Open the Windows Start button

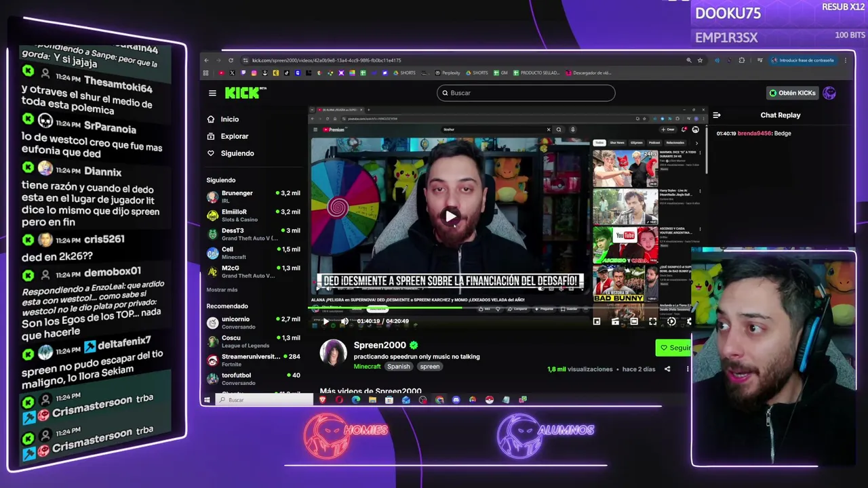click(x=207, y=400)
